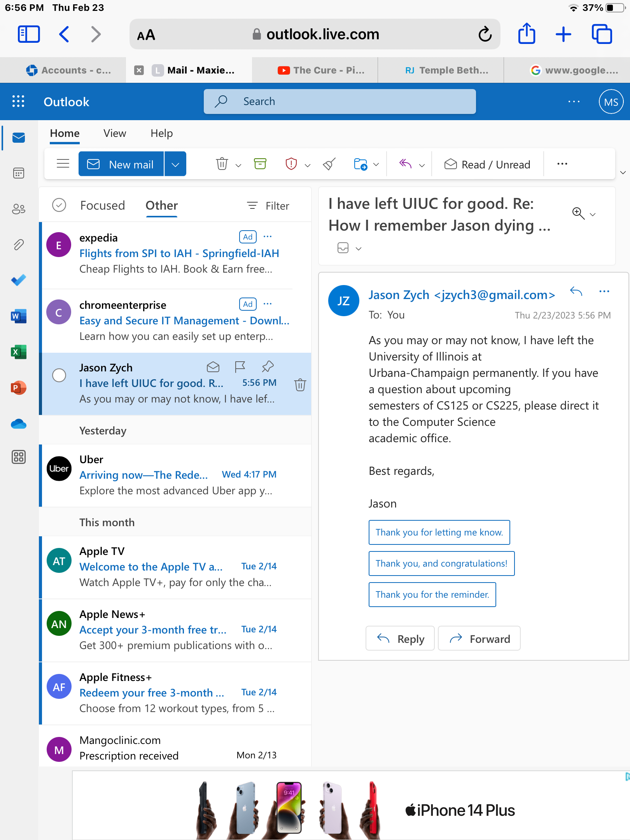Delete message with toolbar trash icon

click(x=222, y=164)
